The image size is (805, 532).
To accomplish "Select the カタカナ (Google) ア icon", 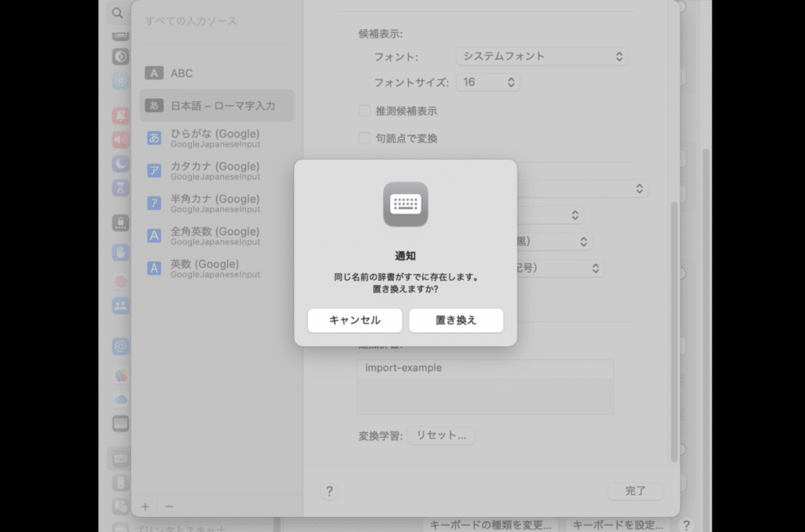I will [153, 171].
